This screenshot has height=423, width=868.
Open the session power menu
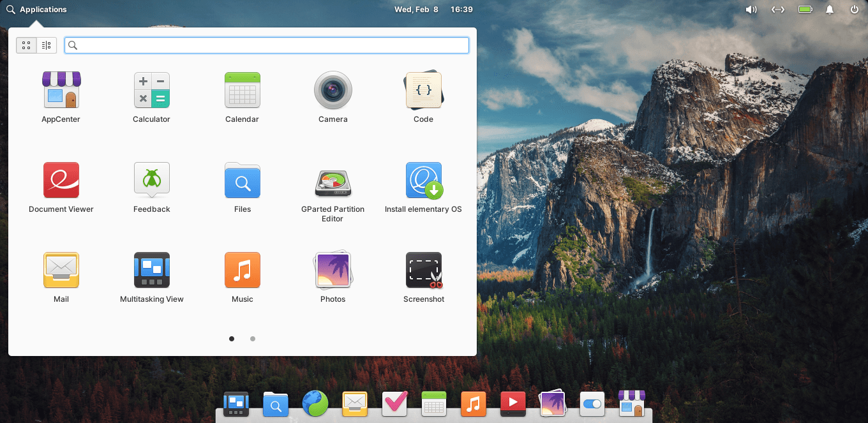coord(855,10)
